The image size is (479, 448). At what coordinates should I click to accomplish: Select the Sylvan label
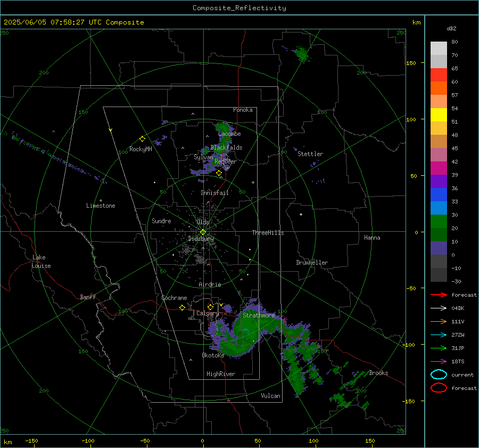pyautogui.click(x=203, y=158)
